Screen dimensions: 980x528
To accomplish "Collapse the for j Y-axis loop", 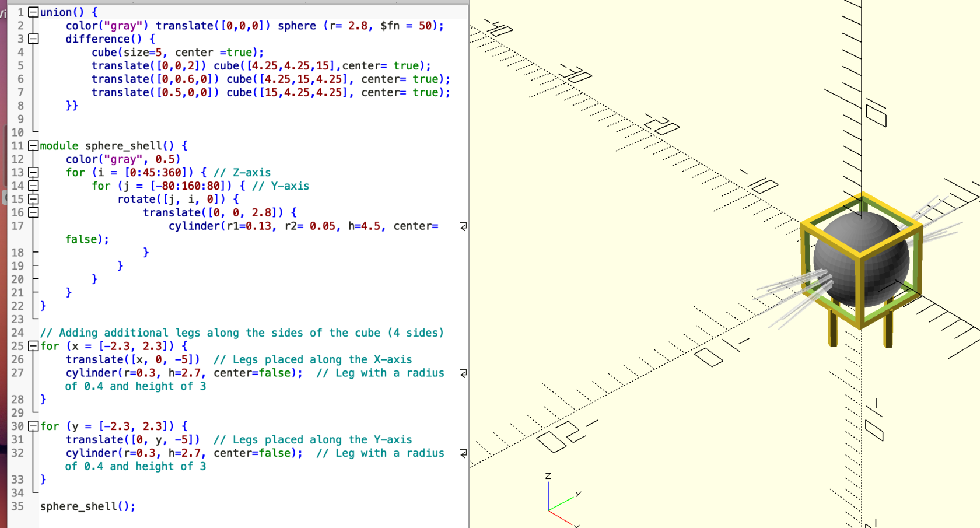I will pyautogui.click(x=33, y=186).
